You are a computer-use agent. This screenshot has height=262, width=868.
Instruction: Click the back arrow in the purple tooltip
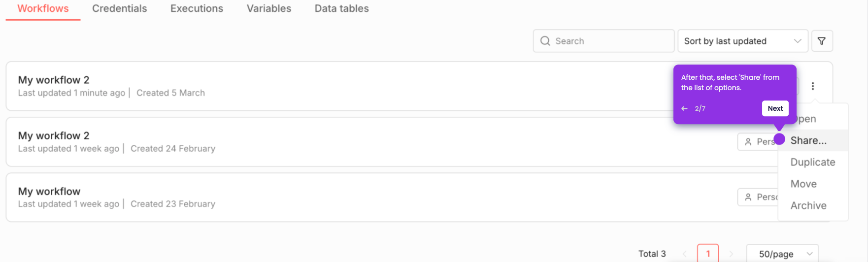(684, 108)
